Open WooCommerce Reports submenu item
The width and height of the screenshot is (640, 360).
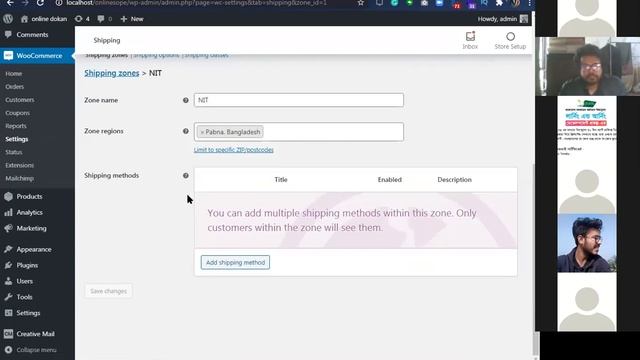coord(16,126)
